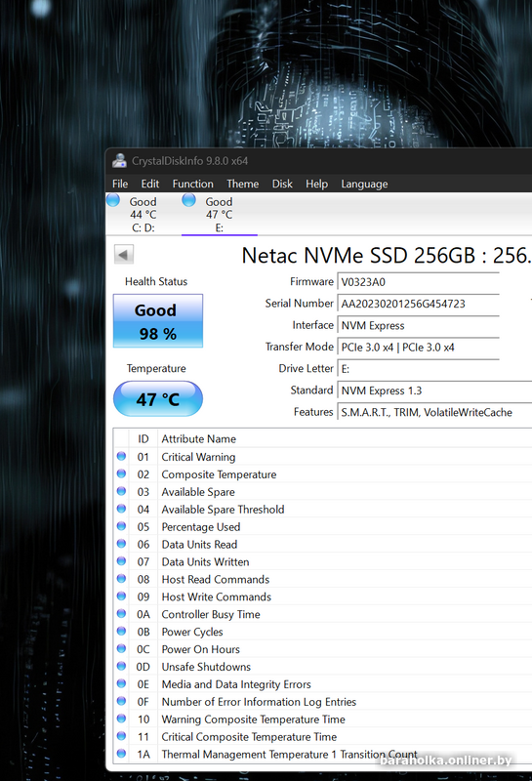Click the Drive Letter field
This screenshot has height=781, width=532.
419,369
